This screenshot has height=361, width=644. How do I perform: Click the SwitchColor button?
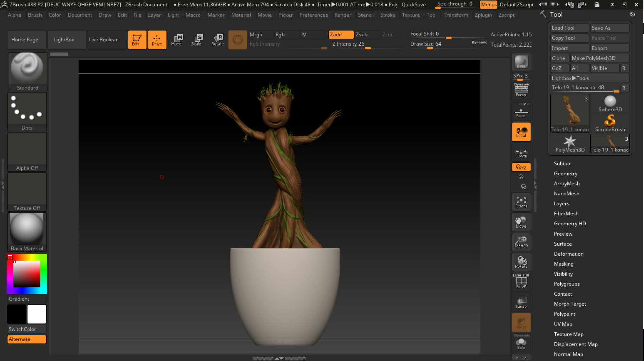(x=27, y=329)
